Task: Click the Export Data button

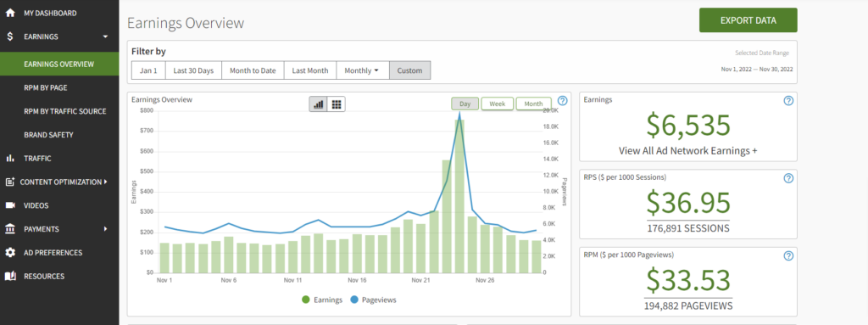Action: pyautogui.click(x=748, y=20)
